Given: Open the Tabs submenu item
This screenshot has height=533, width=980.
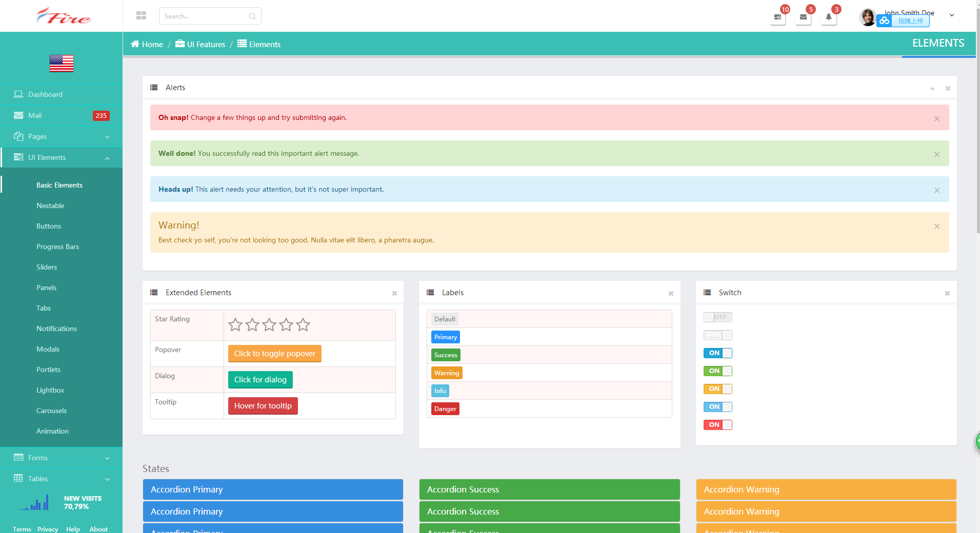Looking at the screenshot, I should [x=44, y=308].
